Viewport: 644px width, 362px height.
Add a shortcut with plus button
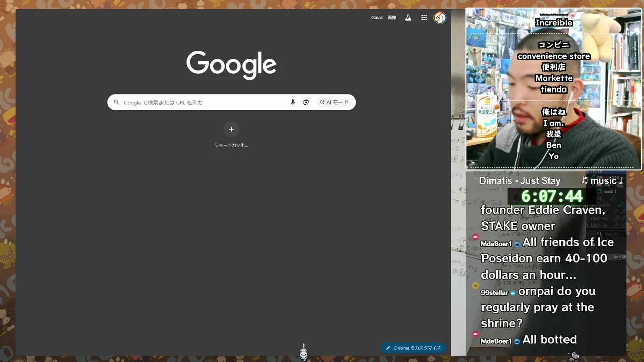[231, 129]
